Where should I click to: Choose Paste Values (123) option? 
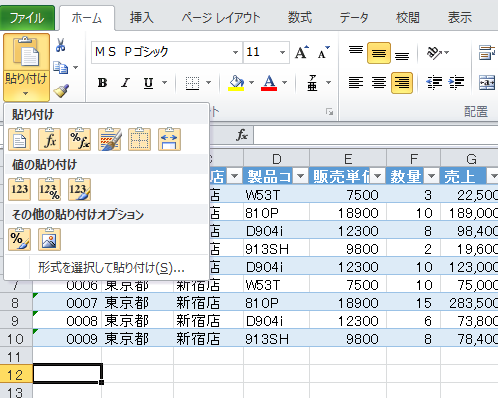click(x=19, y=189)
